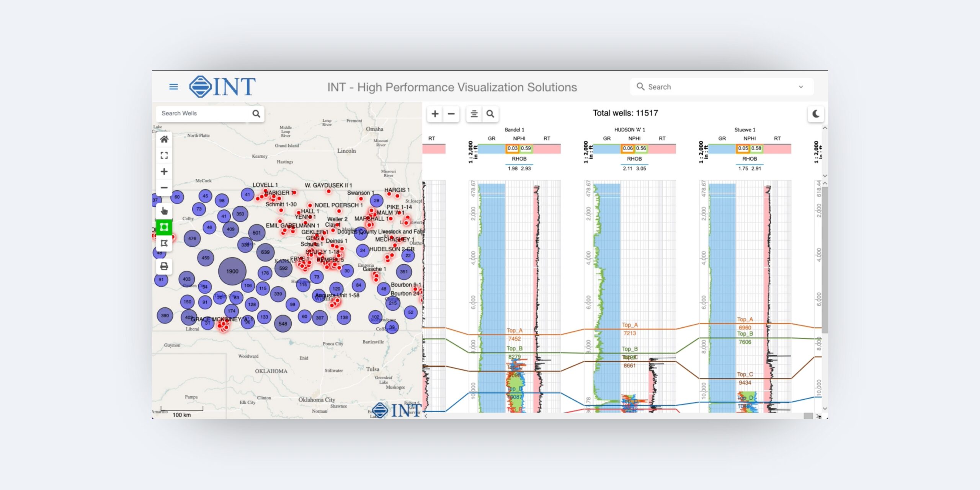The width and height of the screenshot is (980, 490).
Task: Click the 390 wells cluster
Action: click(x=165, y=315)
